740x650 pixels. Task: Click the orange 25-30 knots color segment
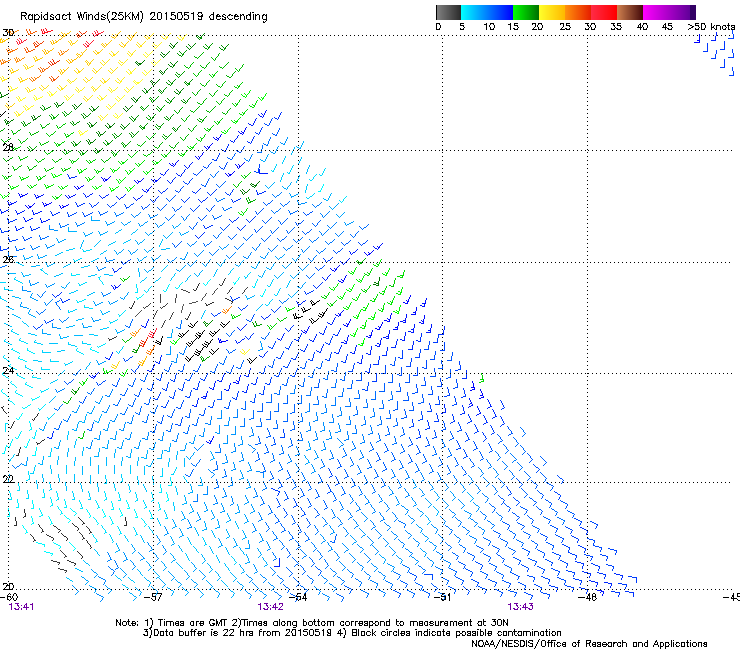point(578,12)
